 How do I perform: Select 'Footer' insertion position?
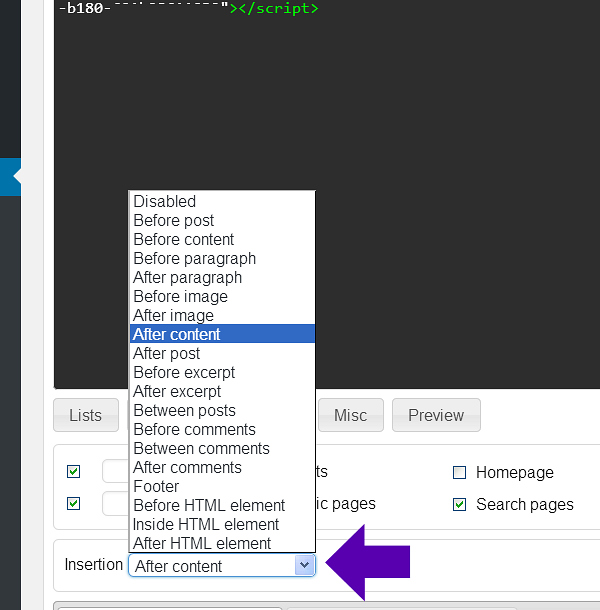coord(157,486)
